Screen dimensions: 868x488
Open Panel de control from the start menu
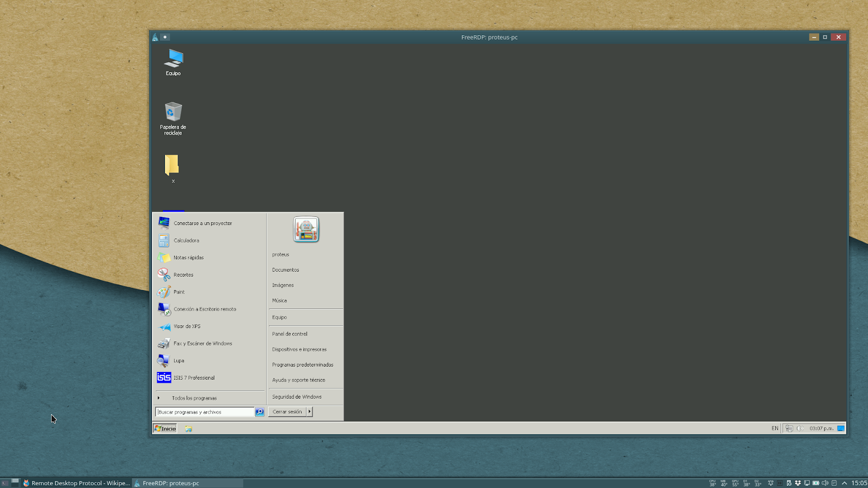(290, 333)
